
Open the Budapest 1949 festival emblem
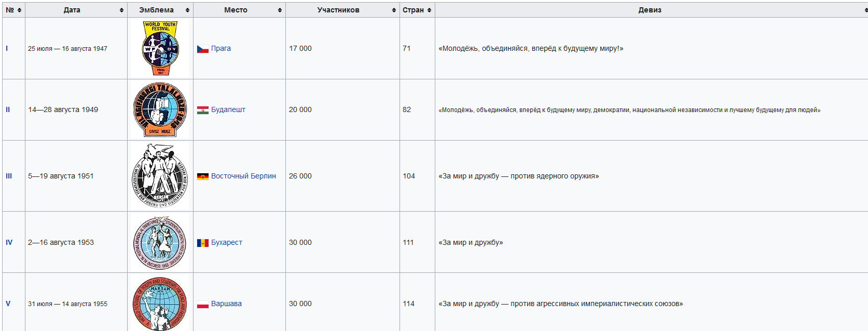coord(160,109)
